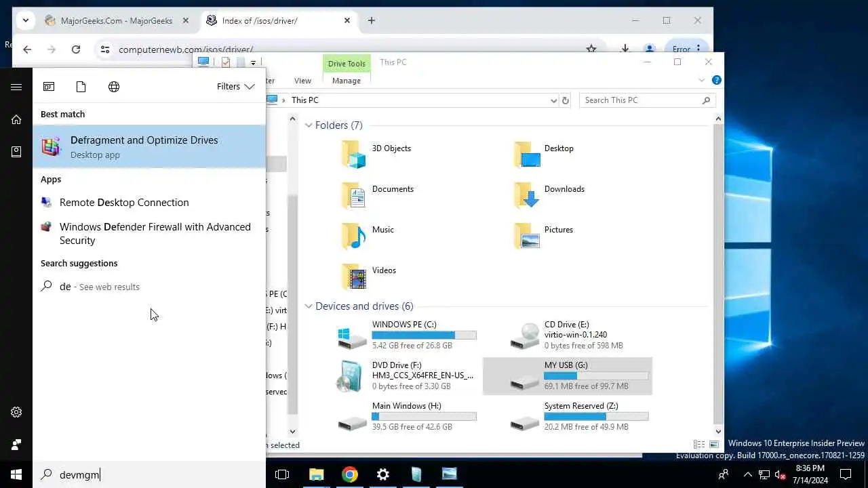868x488 pixels.
Task: Expand the Explorer ribbon chevron
Action: (702, 80)
